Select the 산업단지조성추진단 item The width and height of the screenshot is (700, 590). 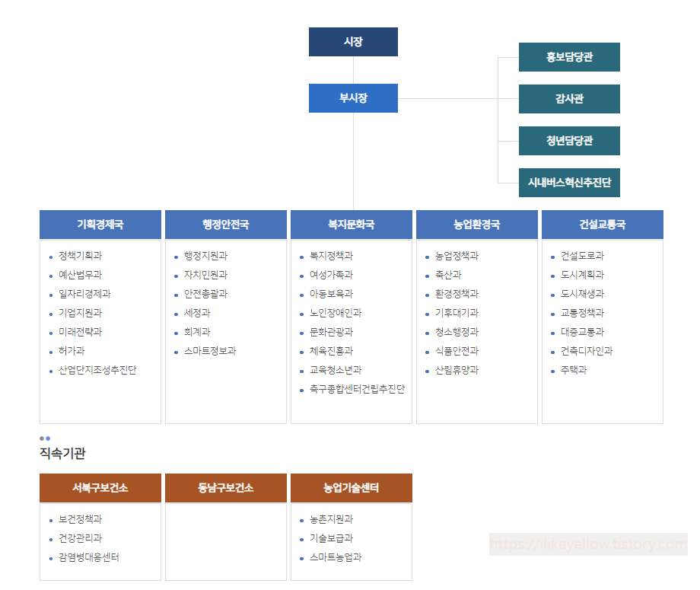(97, 370)
